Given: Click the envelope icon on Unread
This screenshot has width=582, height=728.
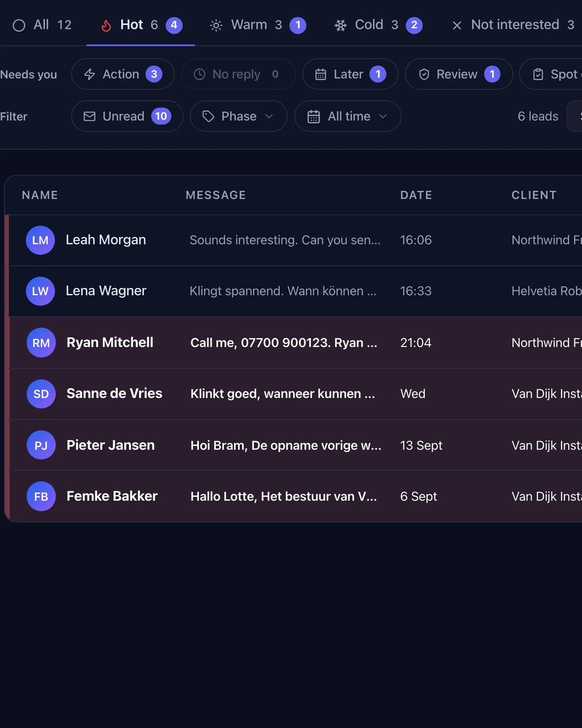Looking at the screenshot, I should tap(89, 116).
